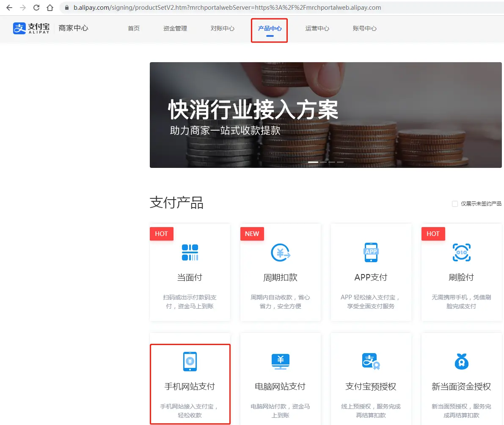This screenshot has width=504, height=425.
Task: Switch to the 产品中心 tab
Action: tap(270, 29)
